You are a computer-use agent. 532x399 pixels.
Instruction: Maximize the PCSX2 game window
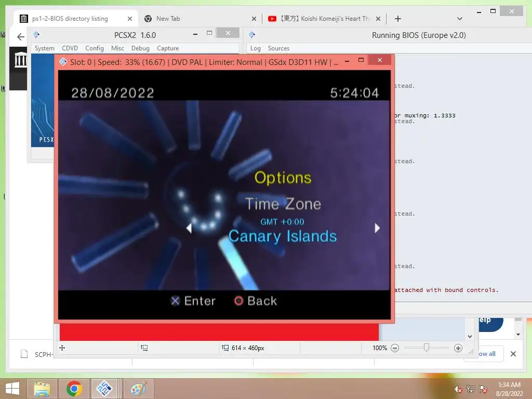(x=361, y=60)
